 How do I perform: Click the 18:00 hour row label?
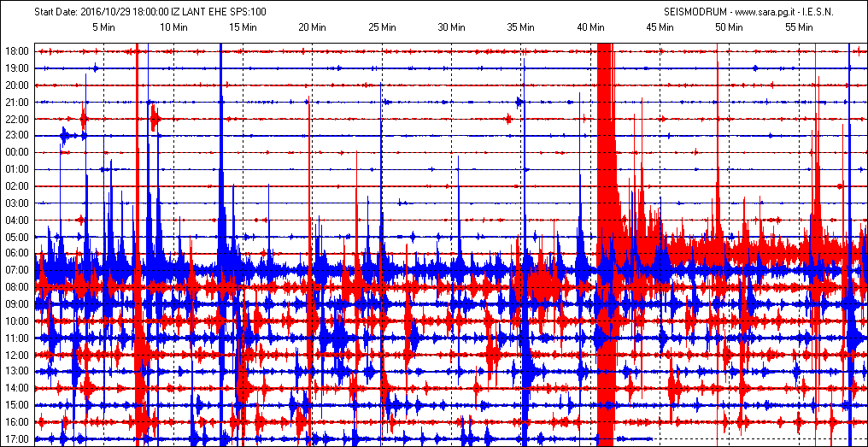click(x=16, y=51)
